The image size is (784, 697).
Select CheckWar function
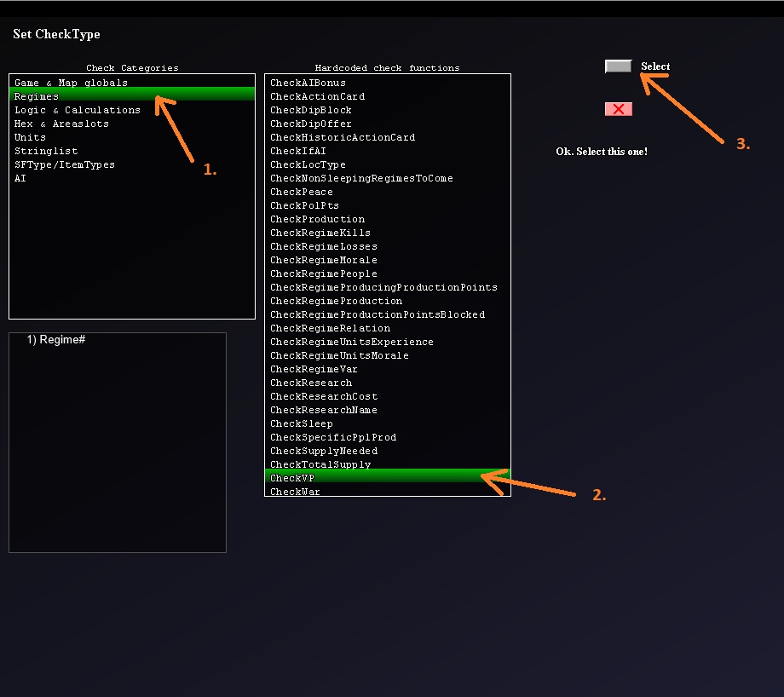coord(388,491)
